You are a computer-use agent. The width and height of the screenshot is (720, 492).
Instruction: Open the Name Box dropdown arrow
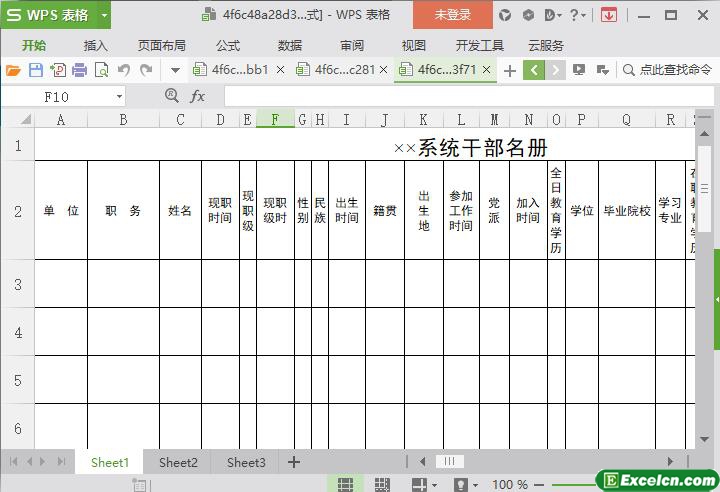point(119,97)
